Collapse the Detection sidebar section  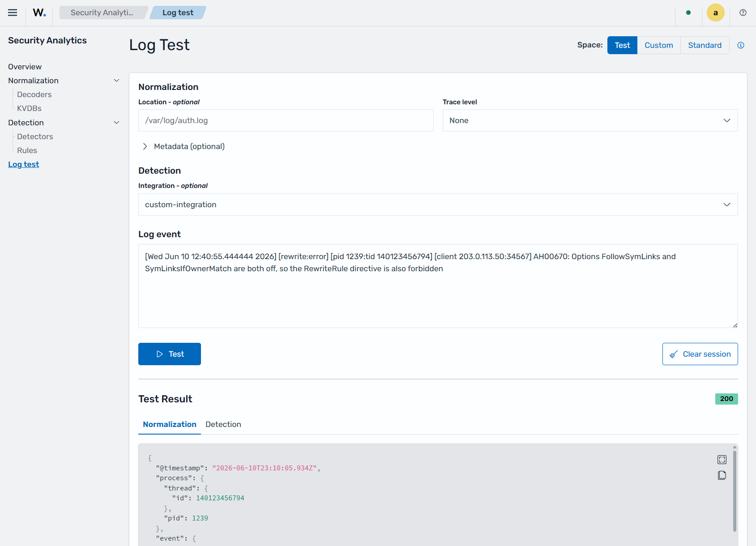click(116, 123)
